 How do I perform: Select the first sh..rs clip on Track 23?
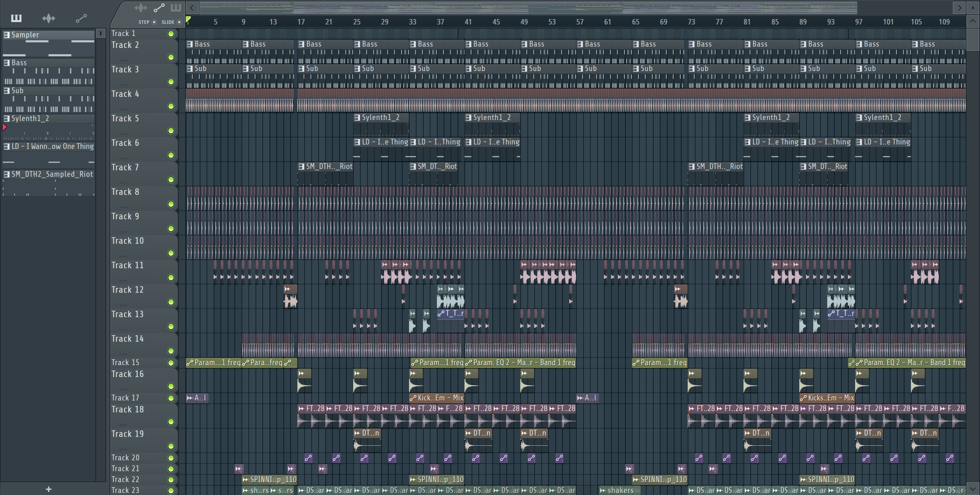coord(256,491)
